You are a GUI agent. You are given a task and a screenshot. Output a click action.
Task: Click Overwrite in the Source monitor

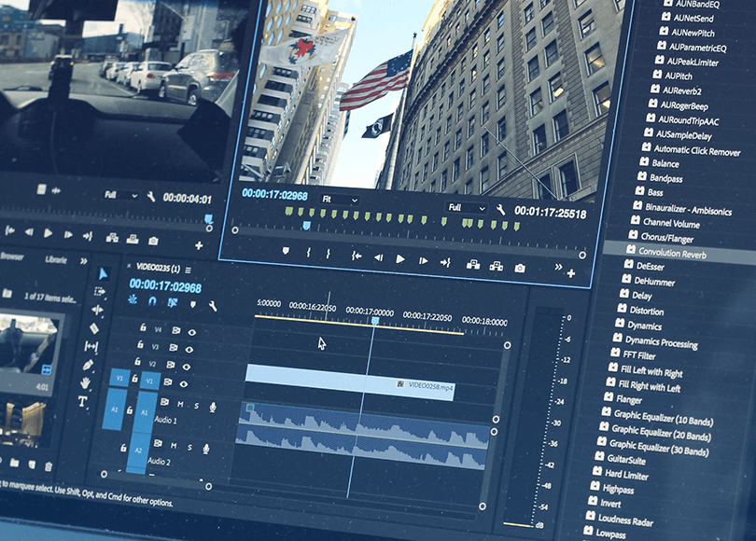[x=133, y=239]
